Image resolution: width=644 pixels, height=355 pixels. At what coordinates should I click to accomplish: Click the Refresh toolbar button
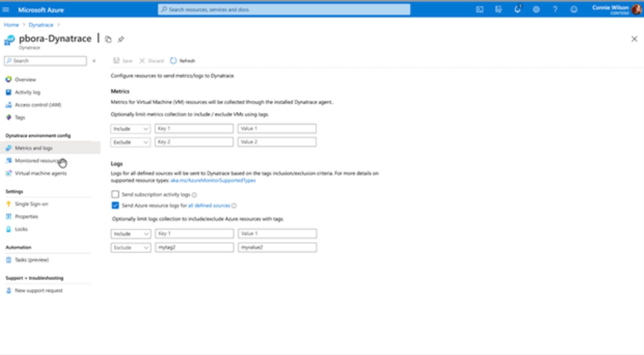pyautogui.click(x=183, y=61)
